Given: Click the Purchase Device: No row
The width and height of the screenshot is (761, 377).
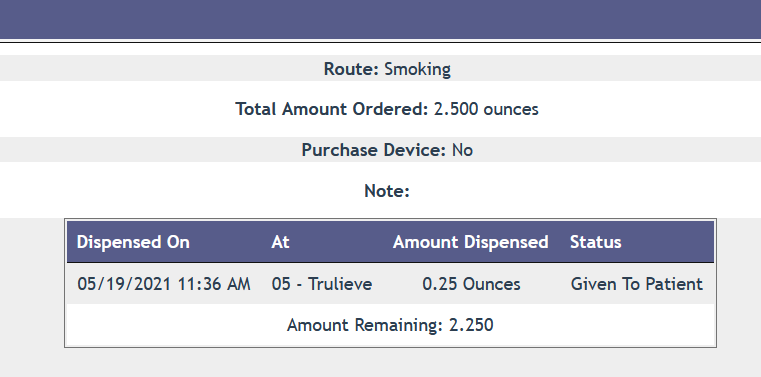Looking at the screenshot, I should click(x=380, y=150).
